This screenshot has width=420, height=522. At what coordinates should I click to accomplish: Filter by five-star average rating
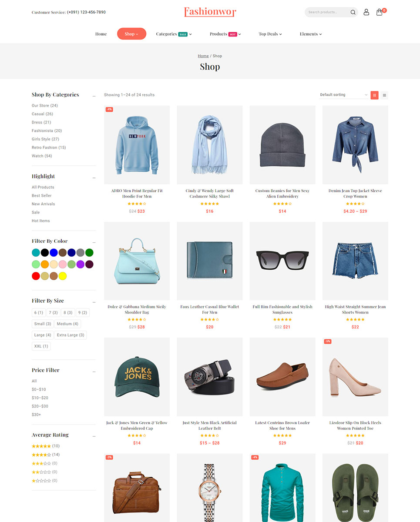tap(41, 446)
